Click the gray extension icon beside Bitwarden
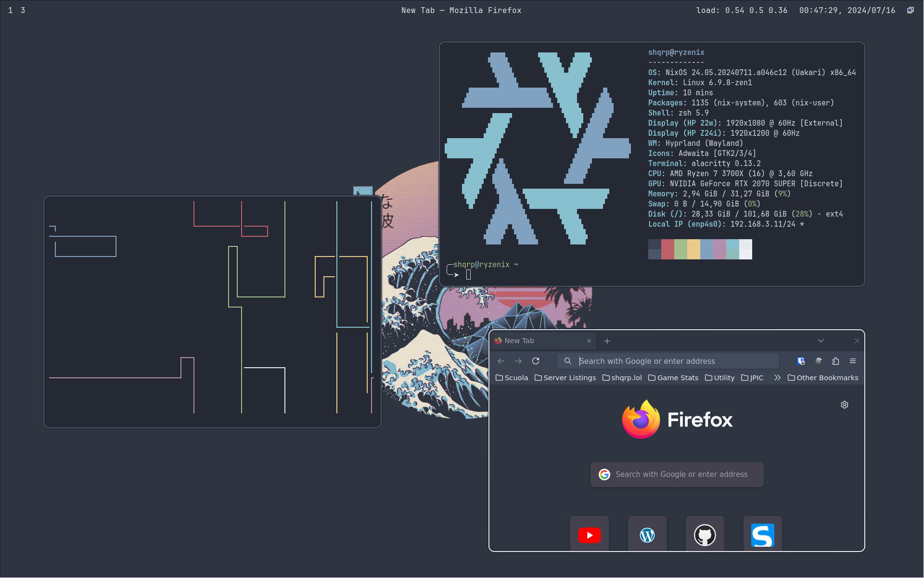924x578 pixels. point(818,361)
